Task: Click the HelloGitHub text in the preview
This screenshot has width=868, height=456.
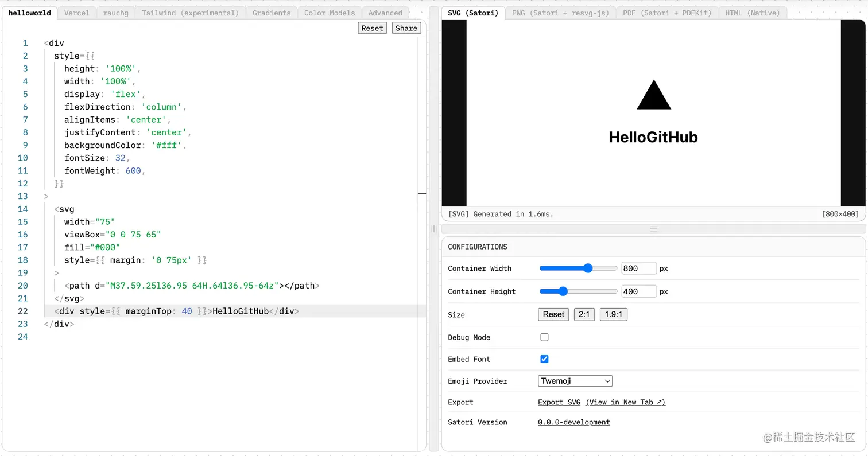Action: click(653, 137)
